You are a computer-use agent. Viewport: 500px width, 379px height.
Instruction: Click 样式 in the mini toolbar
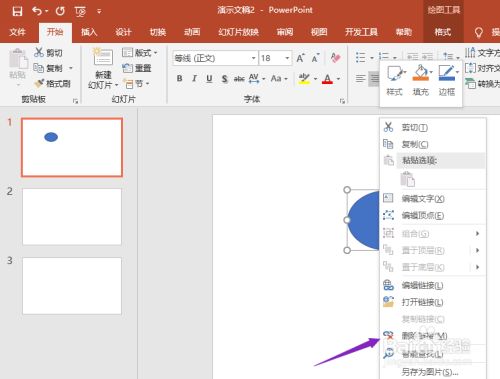click(x=395, y=80)
